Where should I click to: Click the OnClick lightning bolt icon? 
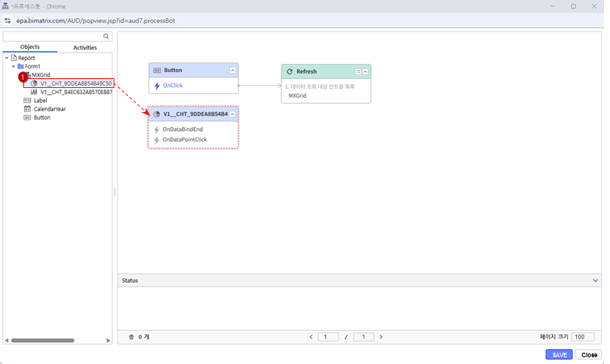coord(157,86)
